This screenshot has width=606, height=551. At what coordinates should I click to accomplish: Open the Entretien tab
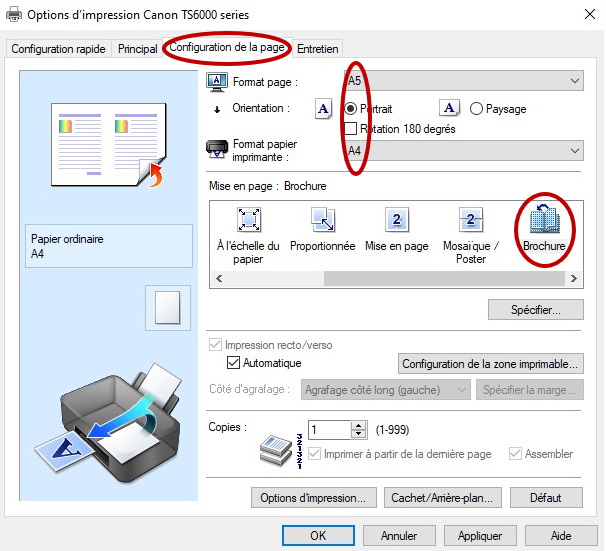coord(318,49)
